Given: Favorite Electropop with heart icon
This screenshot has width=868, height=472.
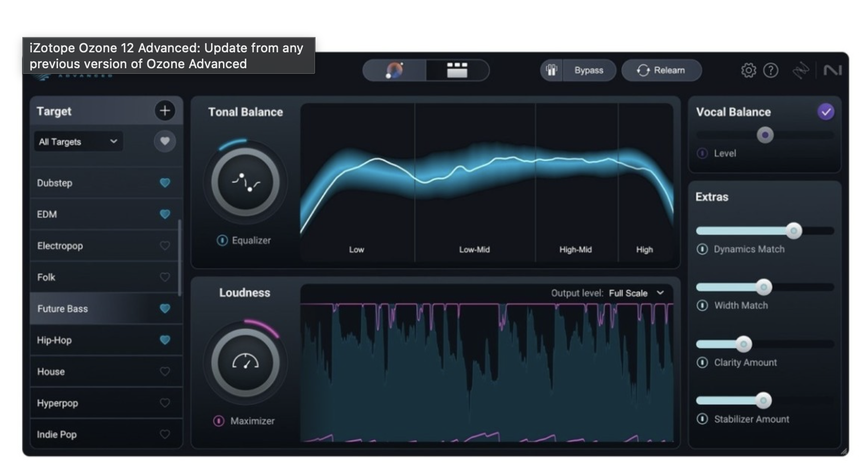Looking at the screenshot, I should [165, 246].
